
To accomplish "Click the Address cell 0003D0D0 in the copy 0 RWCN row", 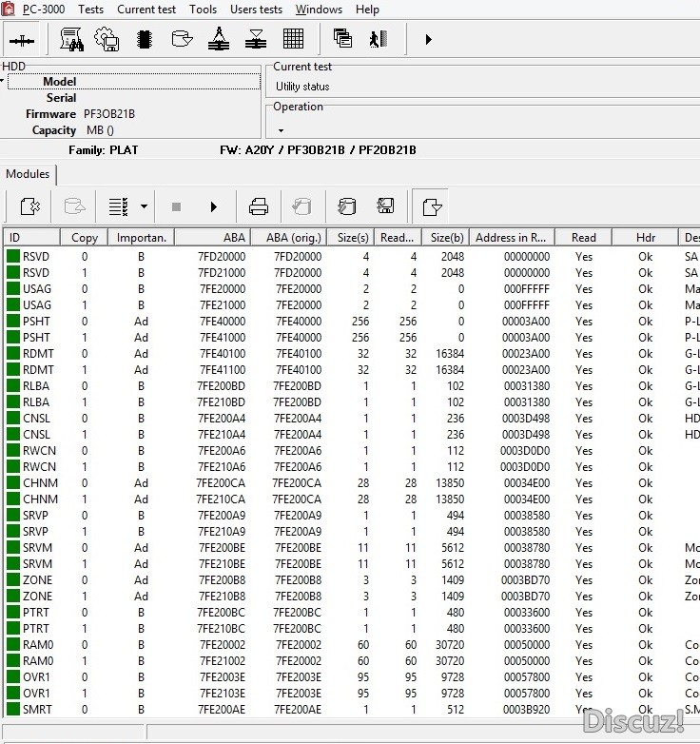I will [x=525, y=451].
